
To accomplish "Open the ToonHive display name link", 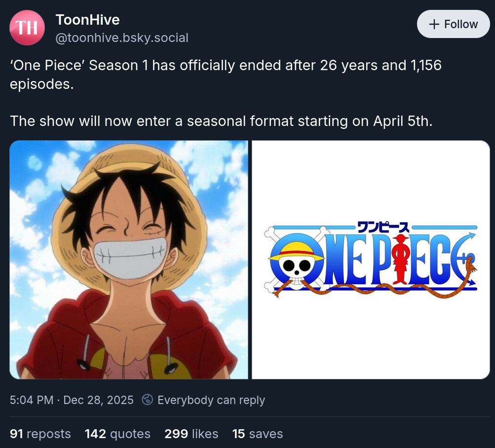I will [87, 20].
